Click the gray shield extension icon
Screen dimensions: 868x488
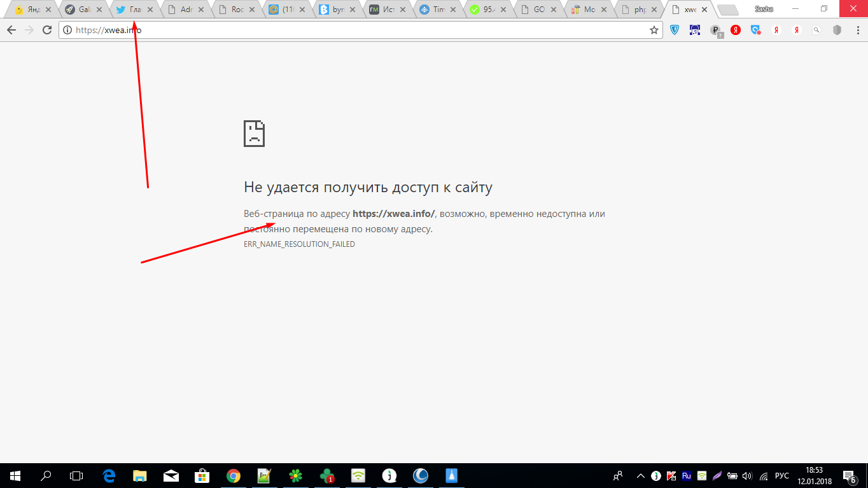[x=837, y=30]
